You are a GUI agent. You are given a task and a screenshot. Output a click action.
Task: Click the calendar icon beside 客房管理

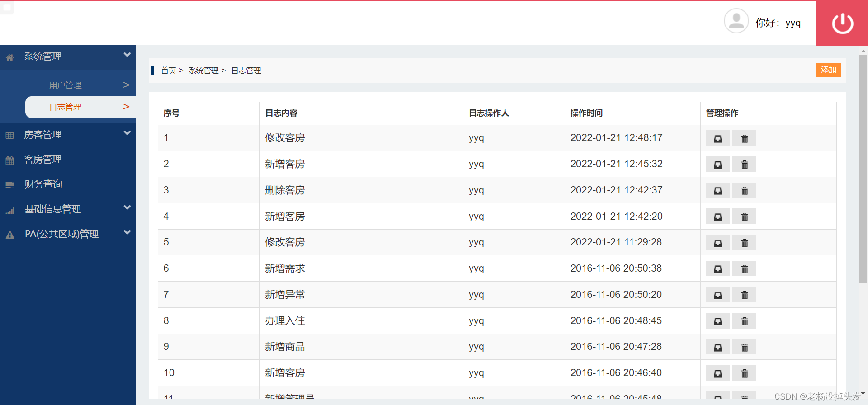click(x=9, y=160)
